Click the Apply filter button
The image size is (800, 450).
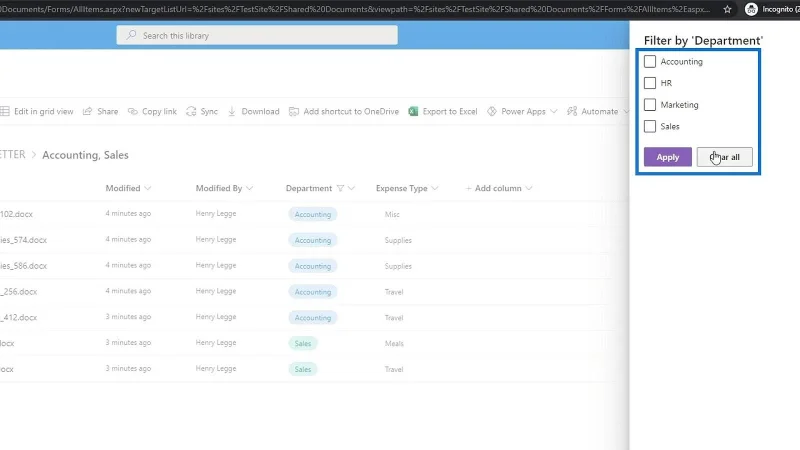click(667, 157)
